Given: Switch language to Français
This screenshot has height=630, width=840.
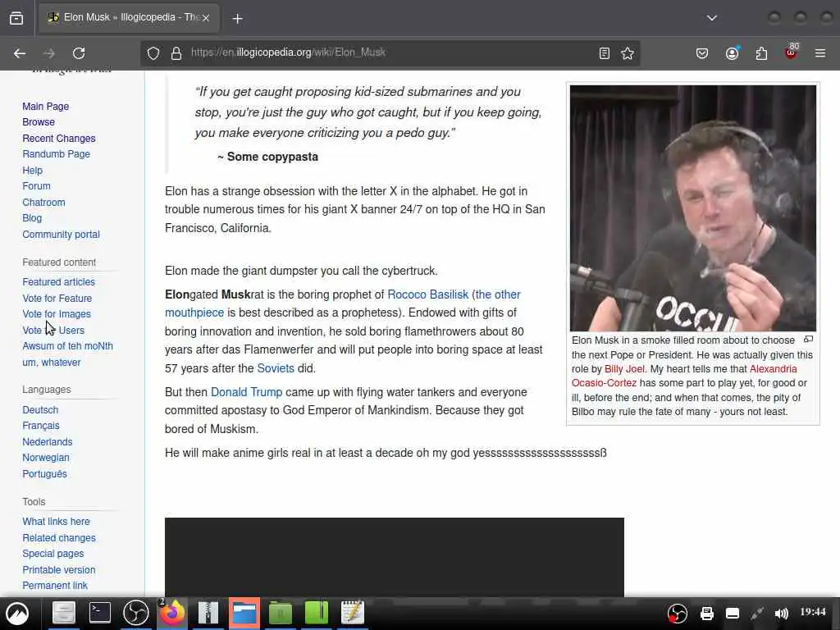Looking at the screenshot, I should pos(41,426).
